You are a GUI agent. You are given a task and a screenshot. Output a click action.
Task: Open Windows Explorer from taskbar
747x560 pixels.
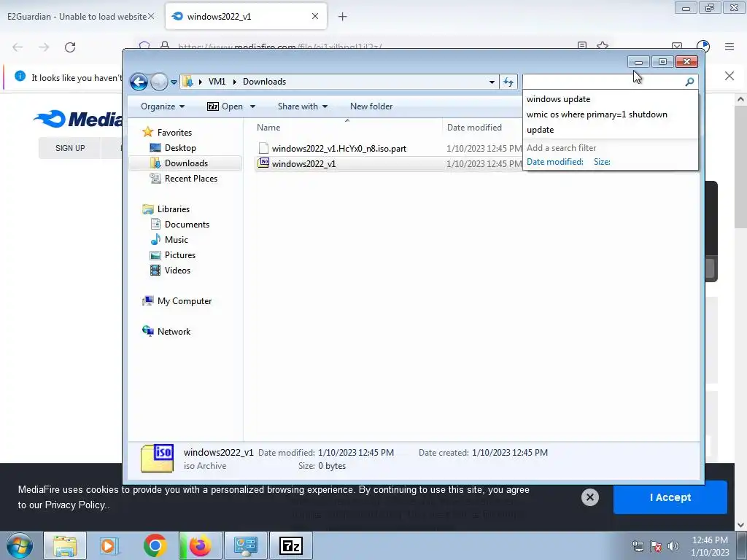tap(65, 545)
